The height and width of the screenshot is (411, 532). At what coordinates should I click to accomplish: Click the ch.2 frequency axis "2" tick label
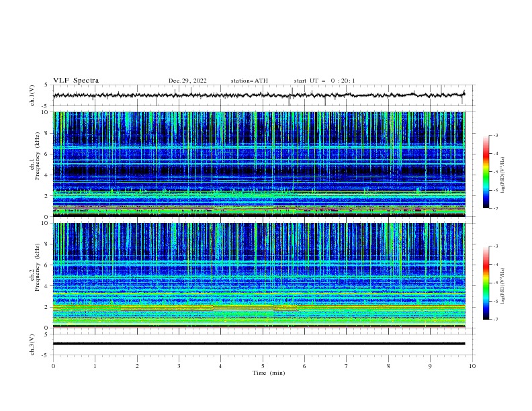pos(46,307)
